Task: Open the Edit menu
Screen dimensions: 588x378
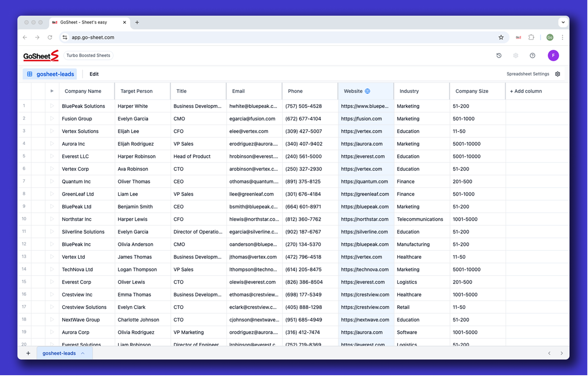Action: [94, 74]
